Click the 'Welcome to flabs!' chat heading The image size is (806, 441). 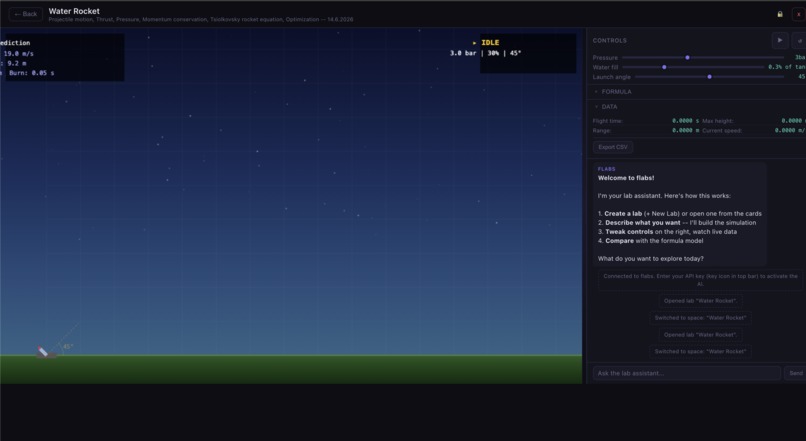[x=626, y=178]
